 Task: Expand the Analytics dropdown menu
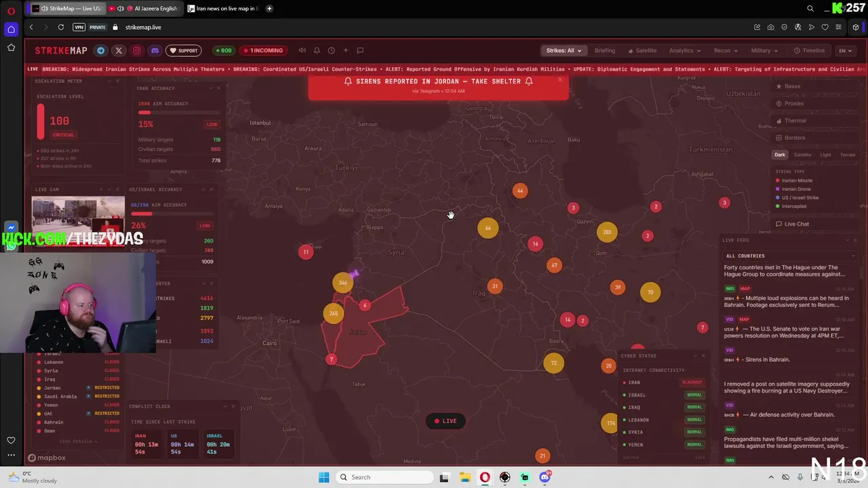(685, 50)
